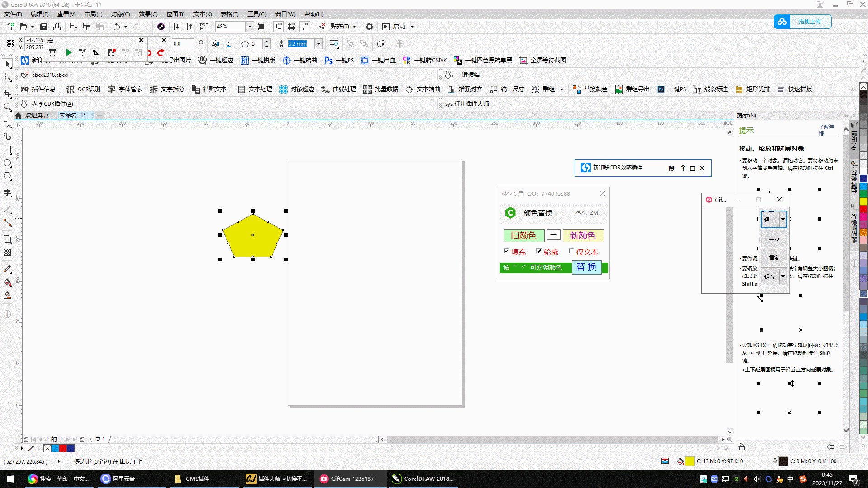Open the 工具 menu
868x488 pixels.
coord(256,14)
